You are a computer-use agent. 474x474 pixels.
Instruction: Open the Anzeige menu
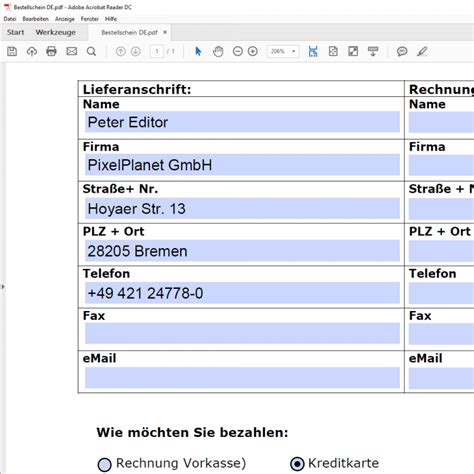(x=65, y=19)
